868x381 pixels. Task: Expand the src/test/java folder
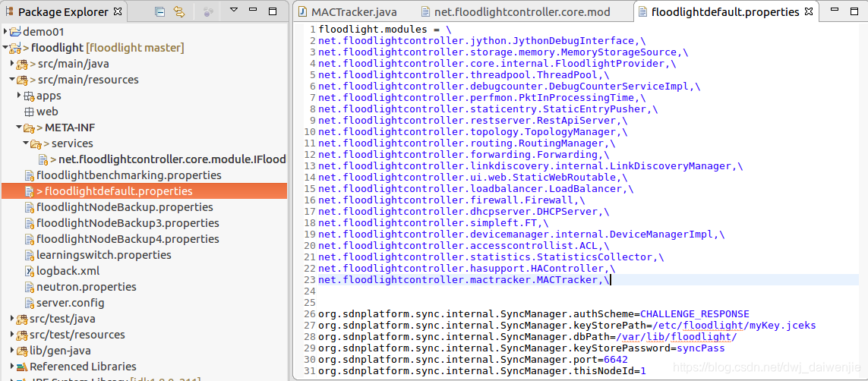point(12,319)
